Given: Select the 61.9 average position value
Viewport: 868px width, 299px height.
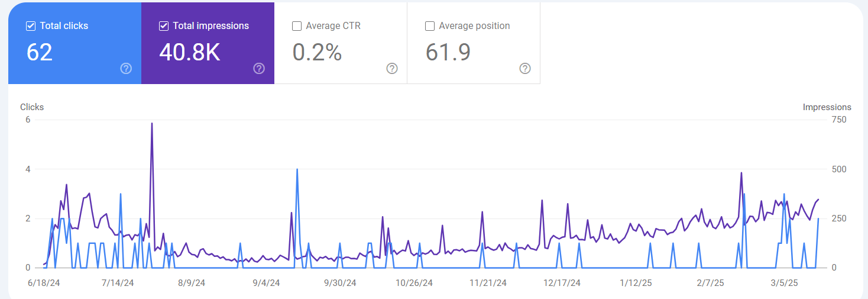Looking at the screenshot, I should click(x=448, y=52).
